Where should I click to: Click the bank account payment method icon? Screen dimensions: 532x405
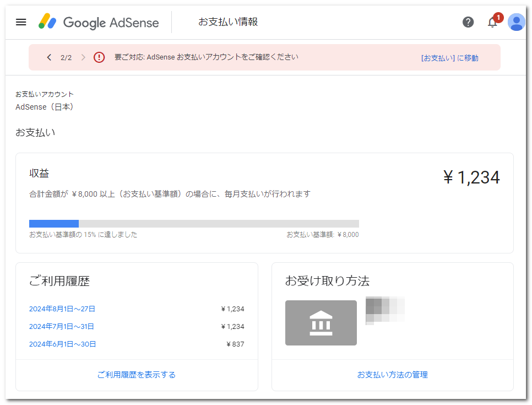321,323
